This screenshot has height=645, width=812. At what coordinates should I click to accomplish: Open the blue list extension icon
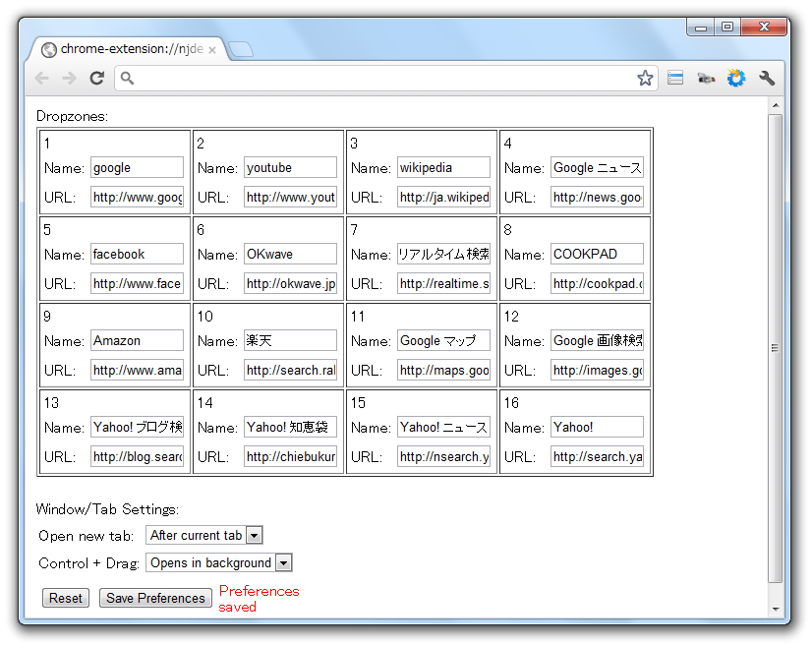tap(675, 79)
